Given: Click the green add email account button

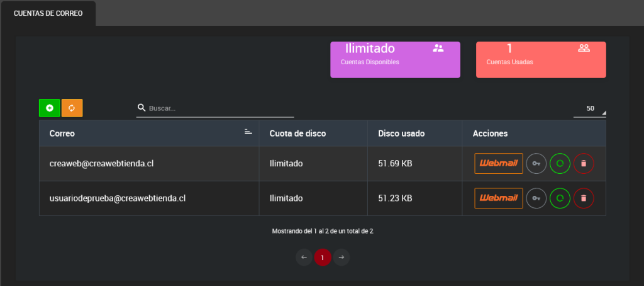Looking at the screenshot, I should (x=50, y=108).
